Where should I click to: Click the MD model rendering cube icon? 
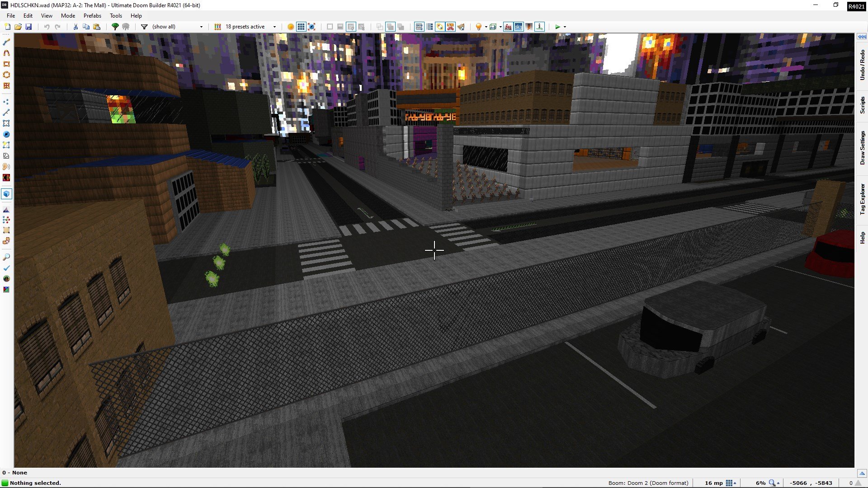493,27
